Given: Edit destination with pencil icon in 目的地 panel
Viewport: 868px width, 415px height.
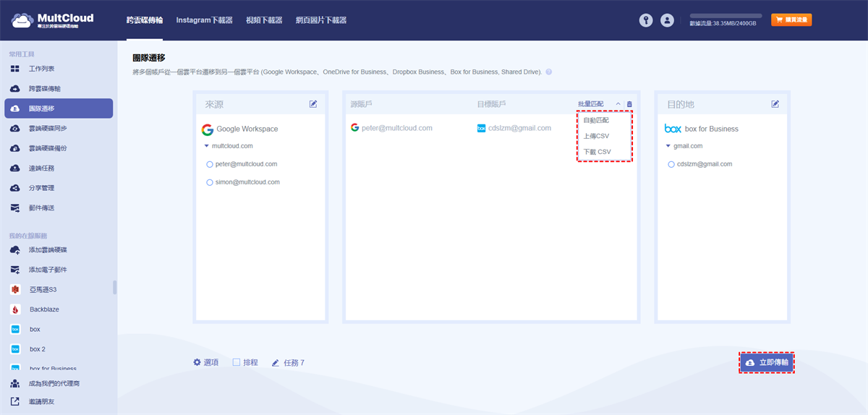Looking at the screenshot, I should (775, 104).
